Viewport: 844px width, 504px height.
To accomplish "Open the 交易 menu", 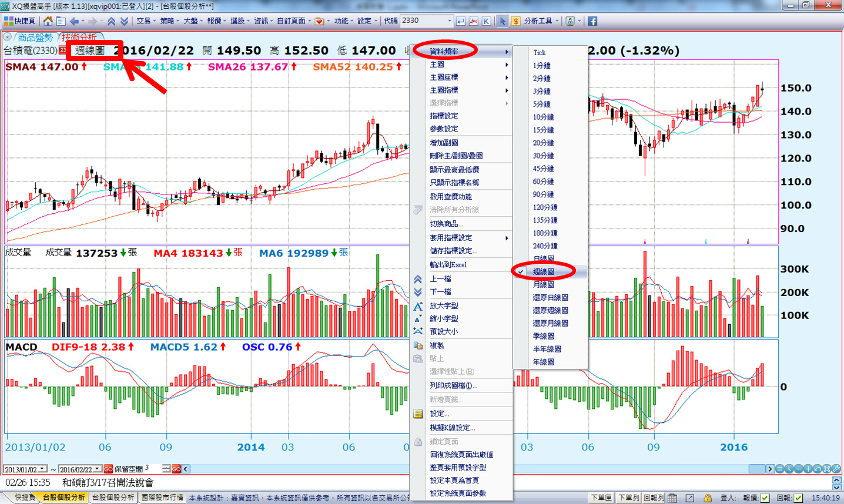I will coord(146,21).
